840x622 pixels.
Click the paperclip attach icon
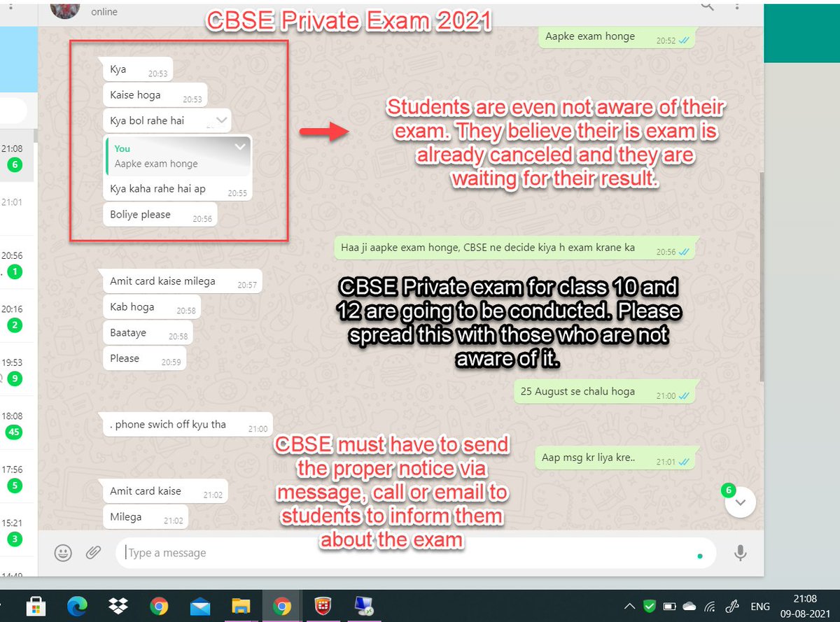(94, 553)
